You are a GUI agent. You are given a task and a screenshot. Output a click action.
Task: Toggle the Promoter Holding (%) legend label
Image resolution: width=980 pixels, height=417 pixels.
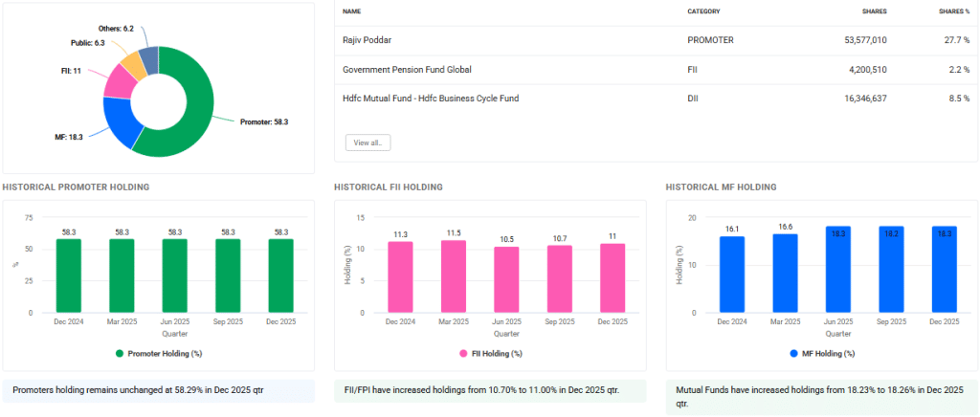point(164,353)
